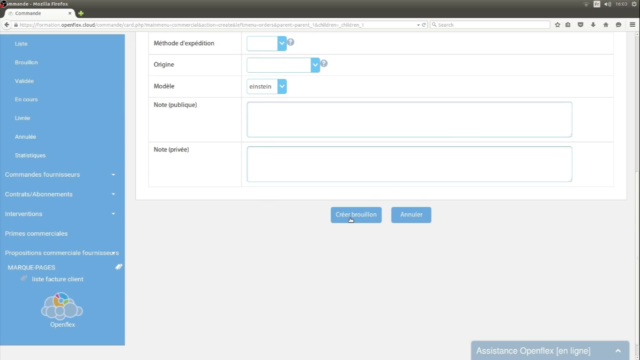Bookmark this page with the star icon
Screen dimensions: 640x360
tap(557, 25)
